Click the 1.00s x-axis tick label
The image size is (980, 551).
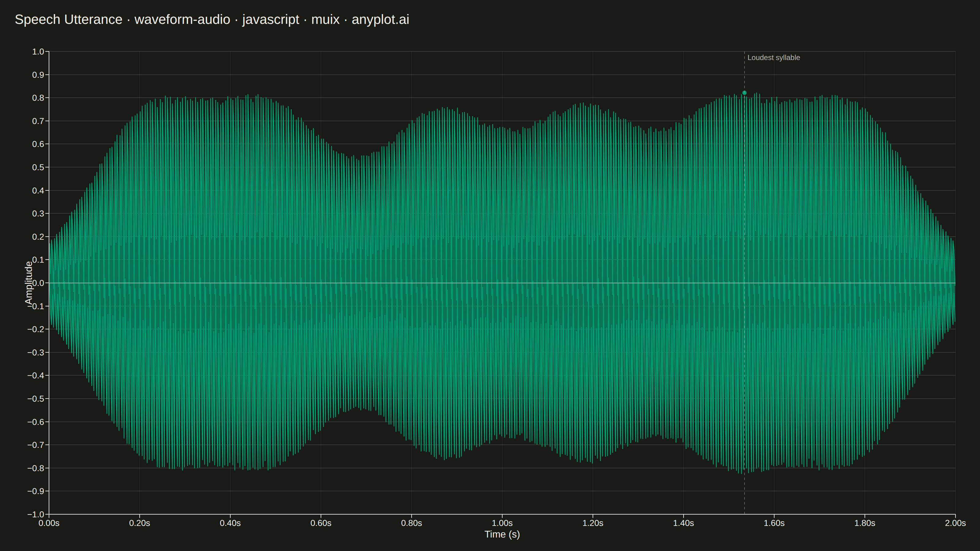coord(502,523)
